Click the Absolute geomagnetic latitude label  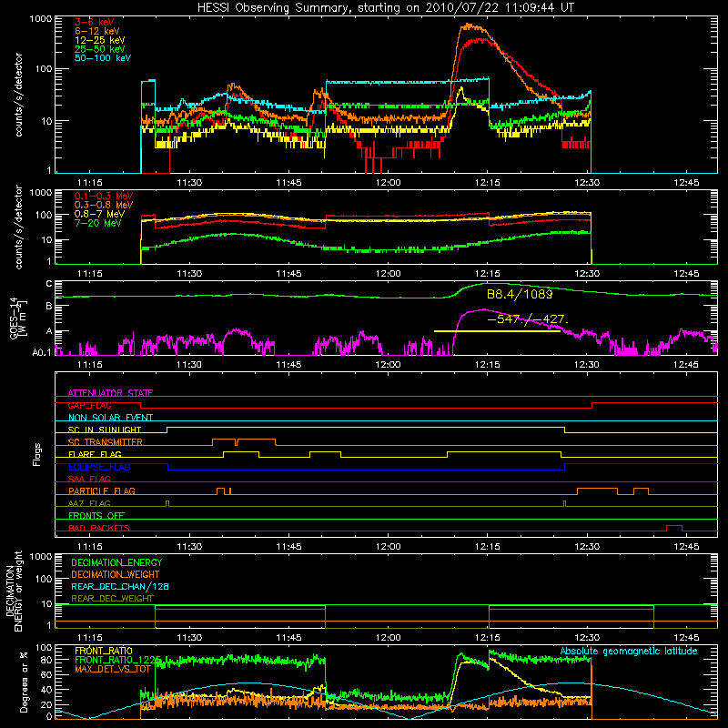(629, 652)
